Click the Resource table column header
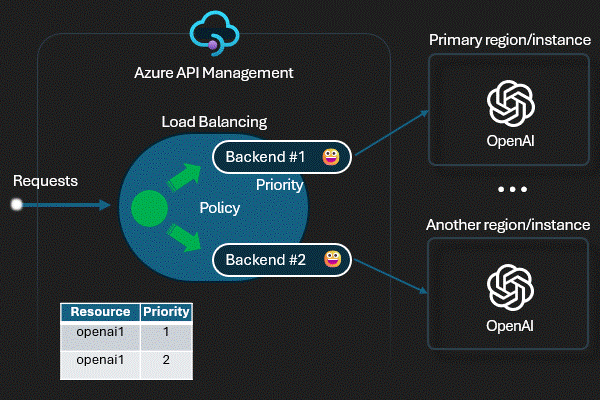This screenshot has height=400, width=600. pyautogui.click(x=100, y=312)
